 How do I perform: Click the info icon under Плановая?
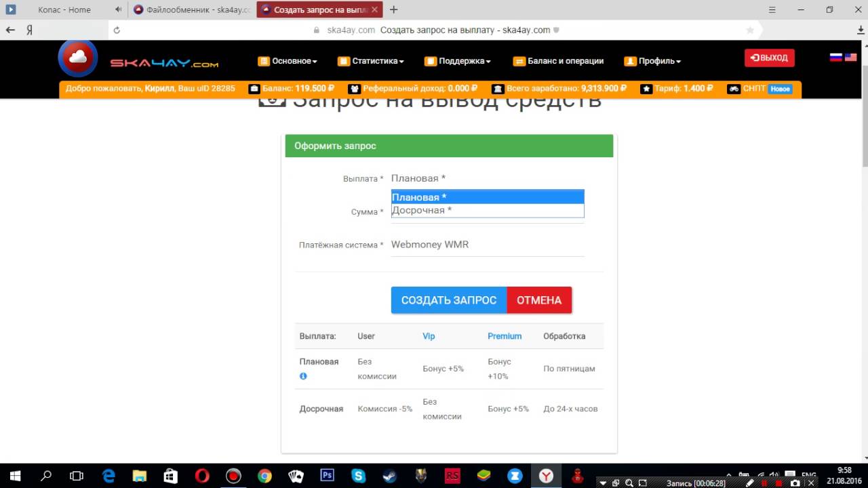(303, 376)
